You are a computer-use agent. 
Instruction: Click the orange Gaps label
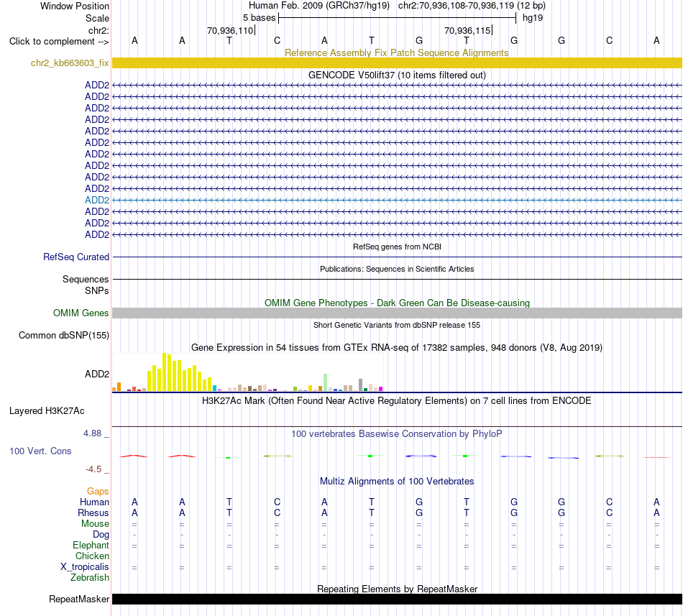[98, 491]
